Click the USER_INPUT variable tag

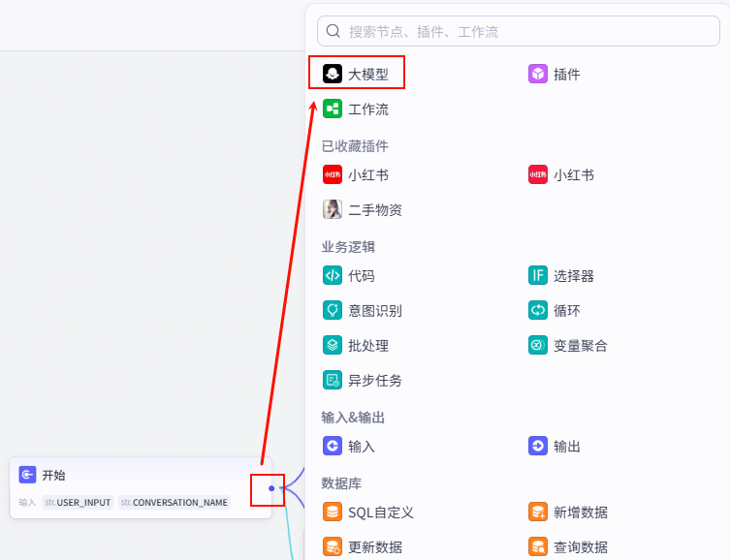coord(78,502)
